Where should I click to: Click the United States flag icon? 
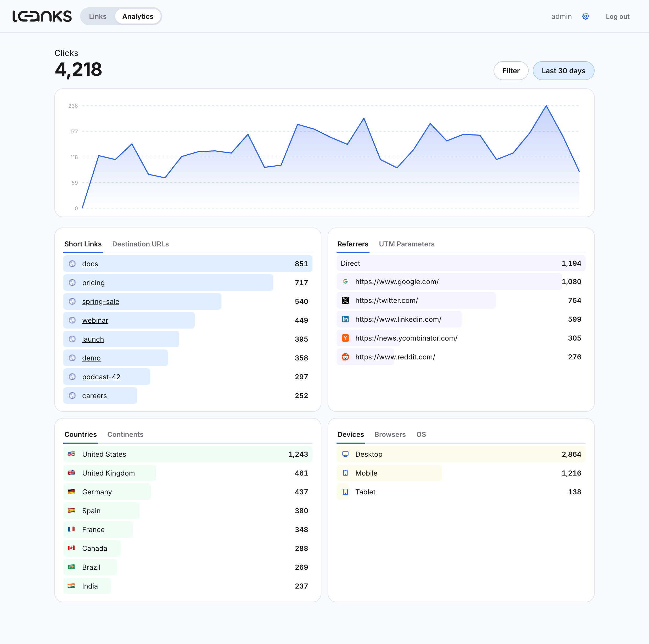[x=71, y=454]
